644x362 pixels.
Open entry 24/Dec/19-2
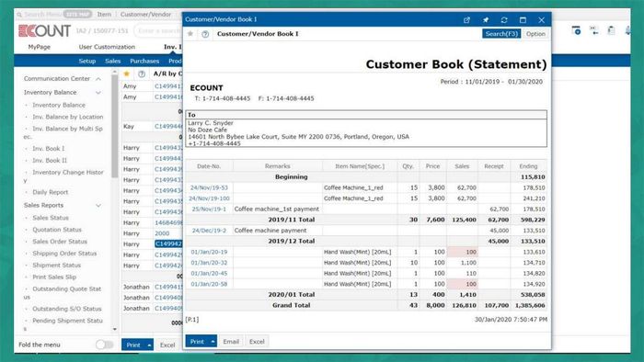pos(209,231)
